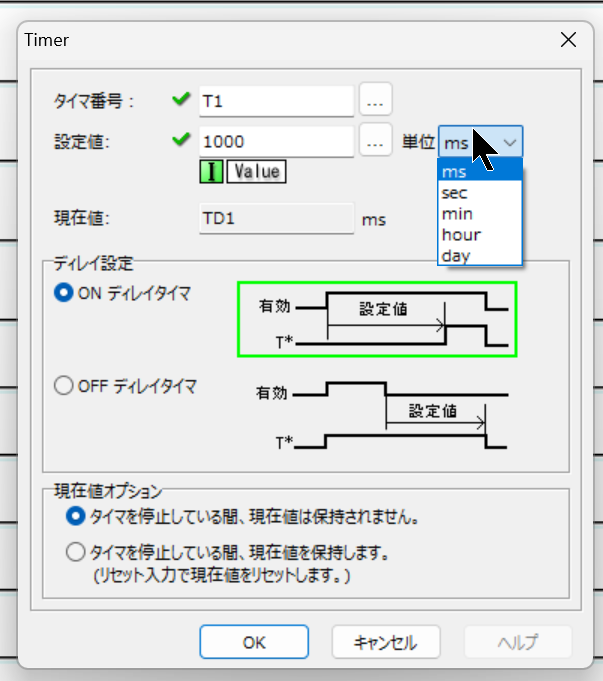
Task: Click the Timer title text
Action: 46,40
